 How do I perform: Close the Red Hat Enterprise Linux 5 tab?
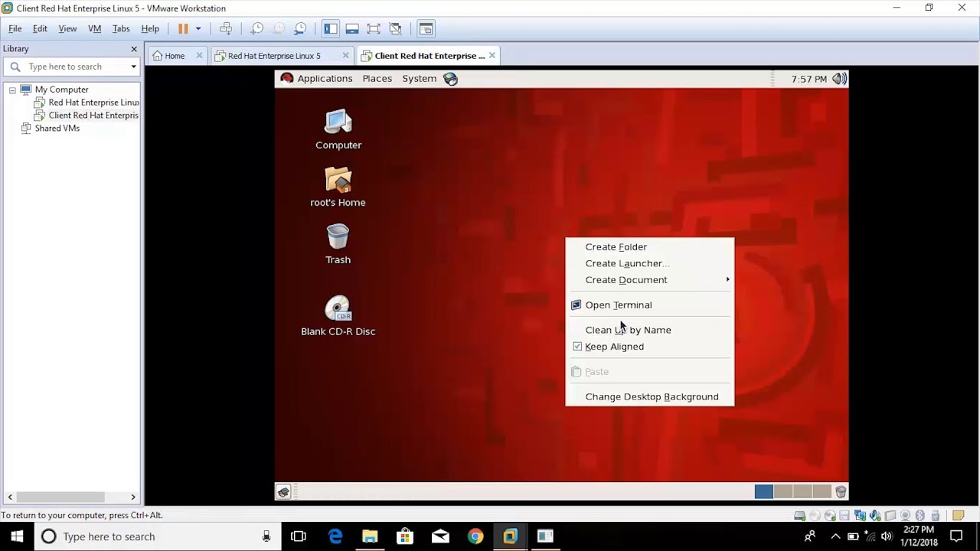pos(345,56)
